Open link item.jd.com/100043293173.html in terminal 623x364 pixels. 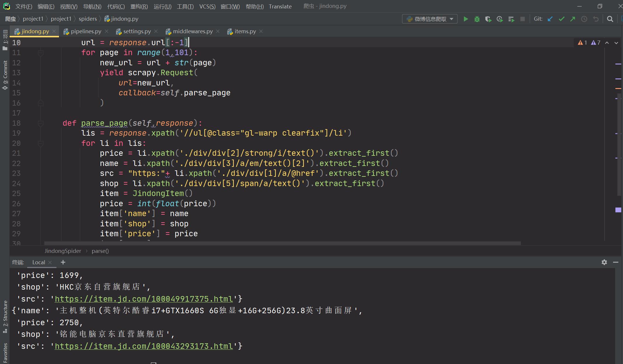click(144, 346)
